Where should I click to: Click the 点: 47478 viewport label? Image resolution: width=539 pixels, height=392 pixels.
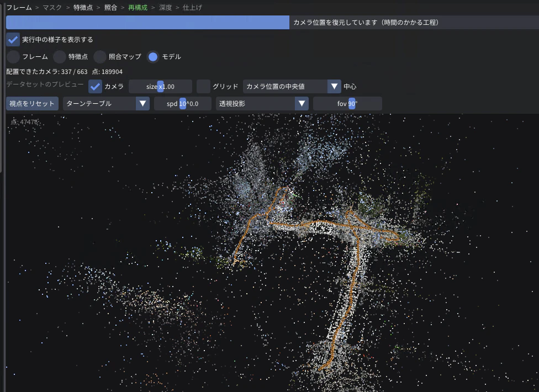24,122
